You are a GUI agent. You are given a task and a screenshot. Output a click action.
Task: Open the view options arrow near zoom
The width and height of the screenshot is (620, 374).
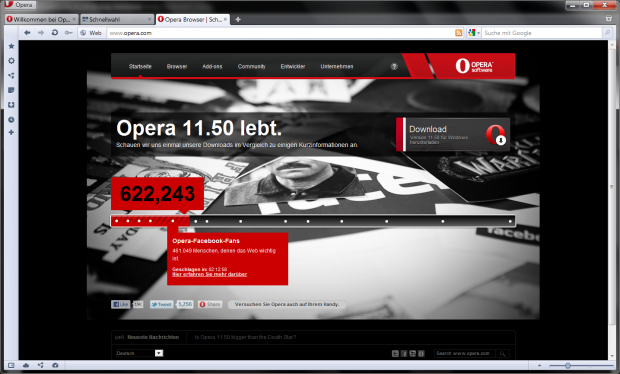point(539,366)
